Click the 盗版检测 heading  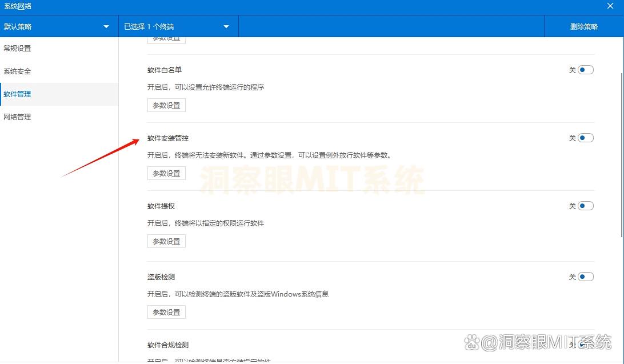pyautogui.click(x=161, y=277)
